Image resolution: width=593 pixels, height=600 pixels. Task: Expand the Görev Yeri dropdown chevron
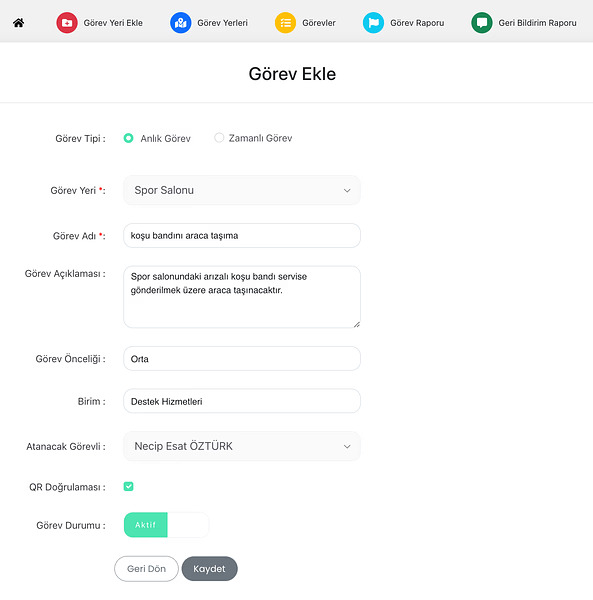(347, 190)
